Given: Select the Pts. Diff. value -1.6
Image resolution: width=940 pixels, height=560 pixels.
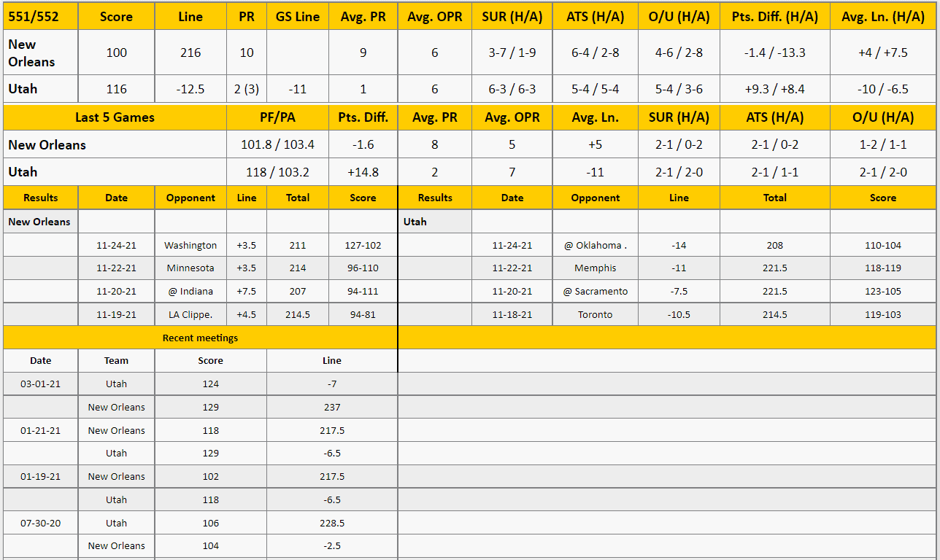Looking at the screenshot, I should pyautogui.click(x=363, y=144).
